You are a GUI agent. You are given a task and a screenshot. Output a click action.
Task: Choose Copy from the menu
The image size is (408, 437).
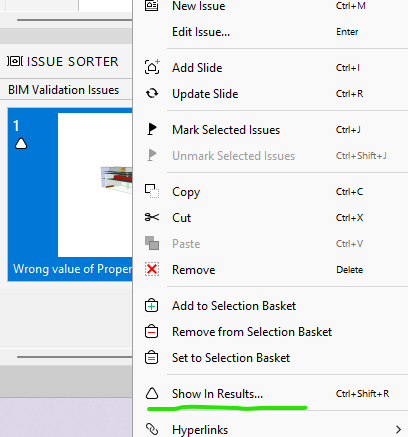[x=186, y=192]
